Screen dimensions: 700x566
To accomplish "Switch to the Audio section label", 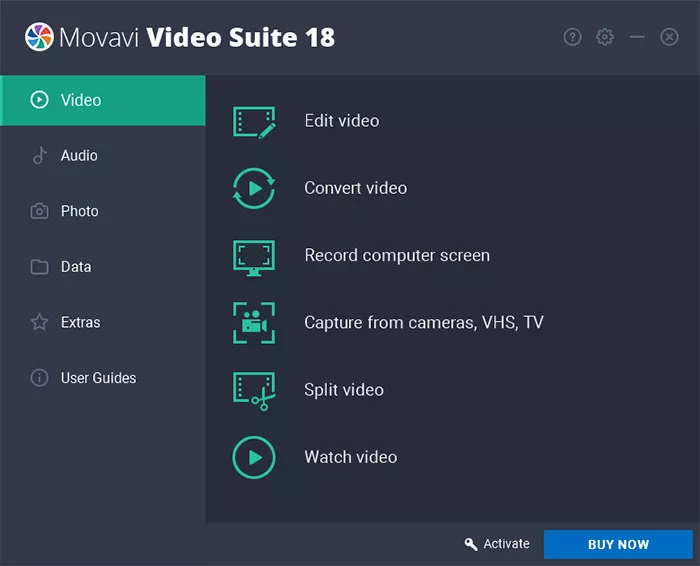I will [79, 155].
